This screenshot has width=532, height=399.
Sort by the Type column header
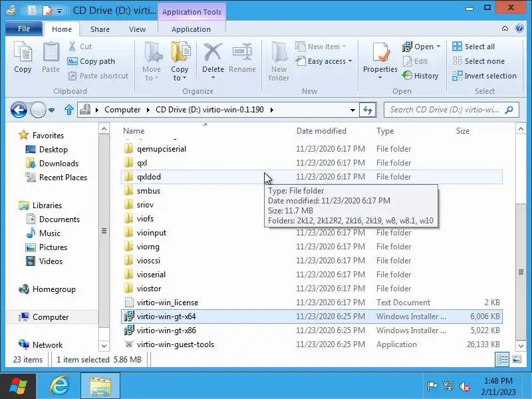385,131
